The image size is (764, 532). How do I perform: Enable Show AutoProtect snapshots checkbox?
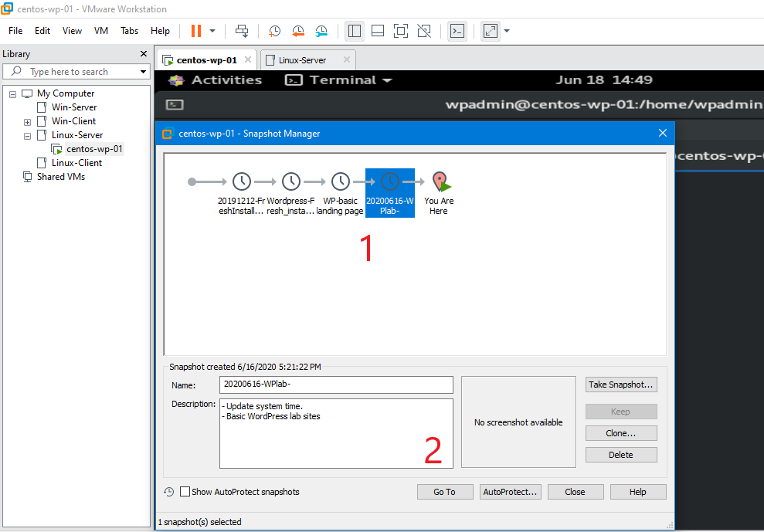(x=185, y=492)
